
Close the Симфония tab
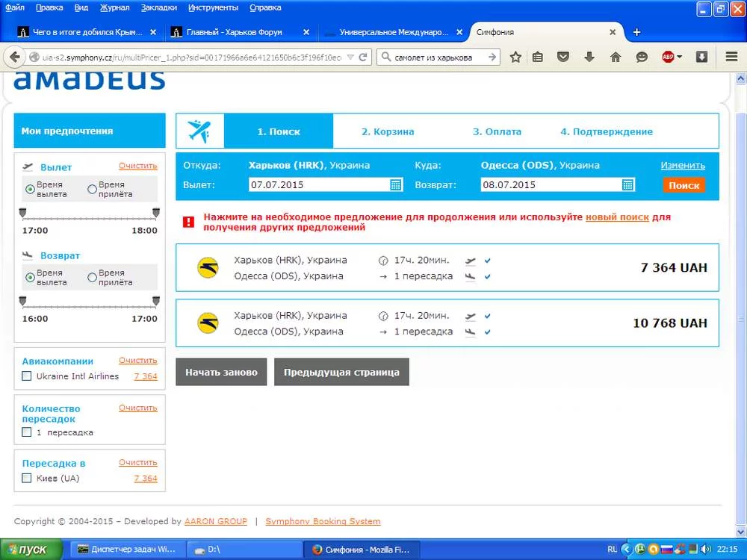pos(613,32)
